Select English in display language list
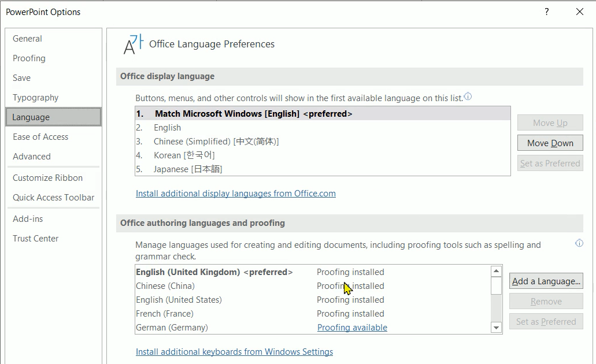This screenshot has width=596, height=364. point(323,128)
